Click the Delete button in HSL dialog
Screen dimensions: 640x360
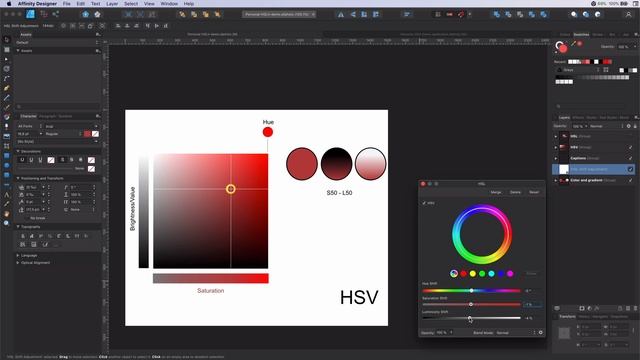pyautogui.click(x=515, y=192)
